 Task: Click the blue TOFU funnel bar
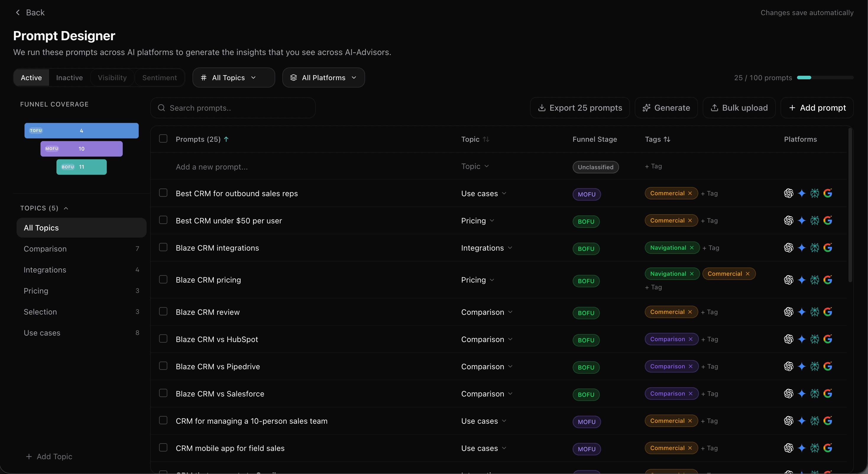[82, 130]
